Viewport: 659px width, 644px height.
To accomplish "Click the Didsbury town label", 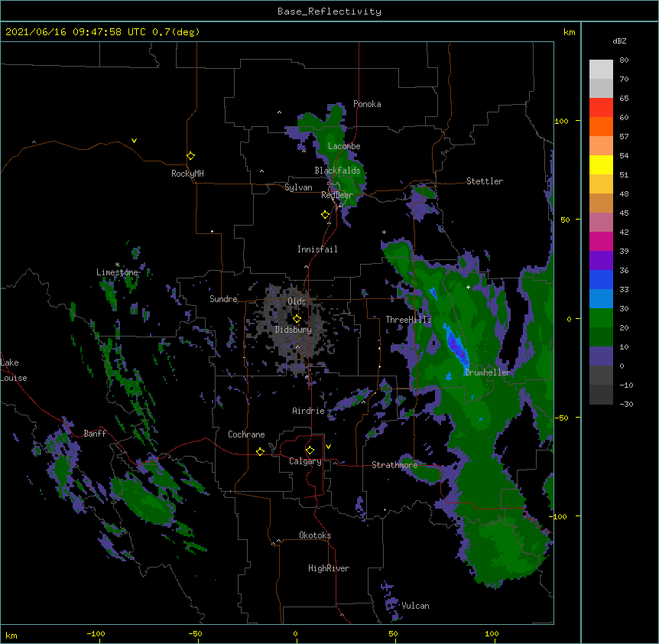I will tap(294, 330).
